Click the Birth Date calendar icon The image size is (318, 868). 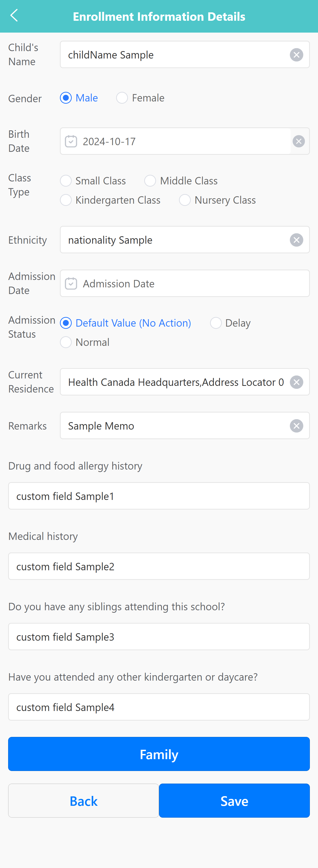(x=71, y=141)
